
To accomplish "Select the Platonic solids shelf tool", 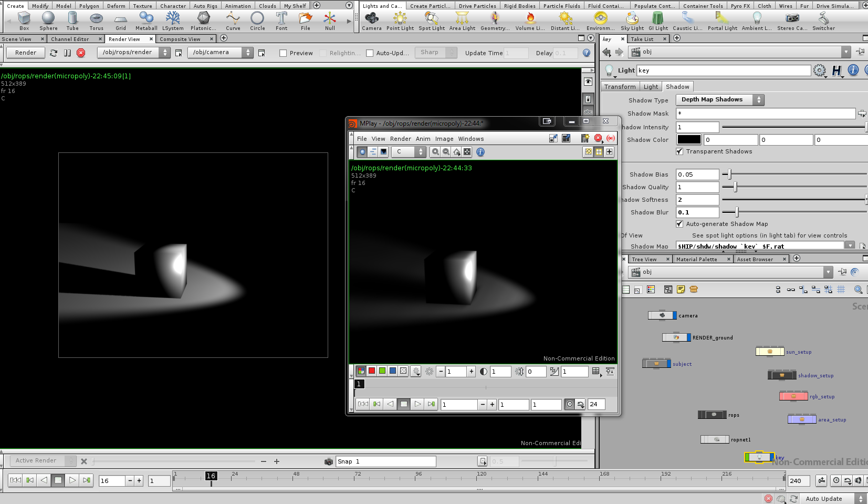I will [x=203, y=21].
